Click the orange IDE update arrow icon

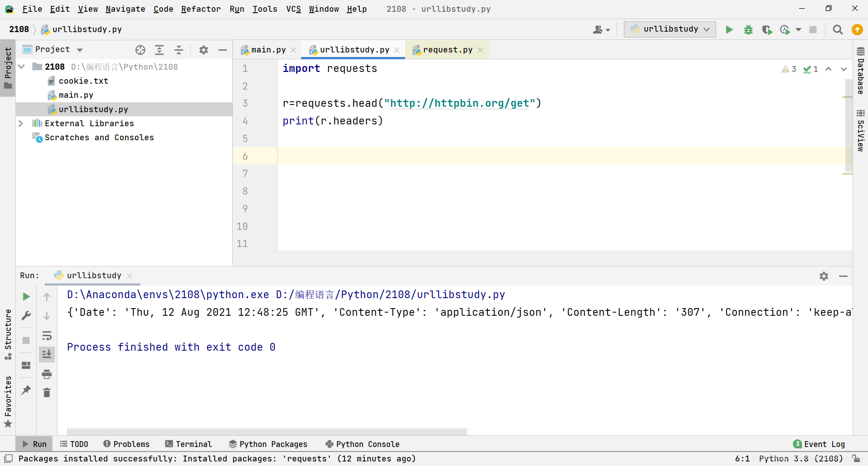[x=857, y=29]
